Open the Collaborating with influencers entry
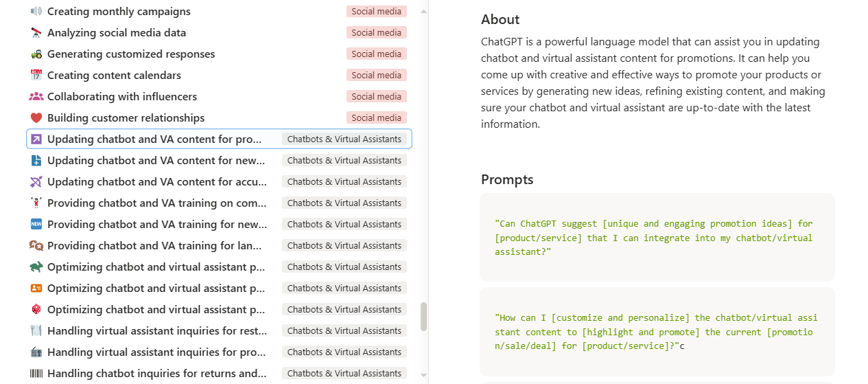 122,97
